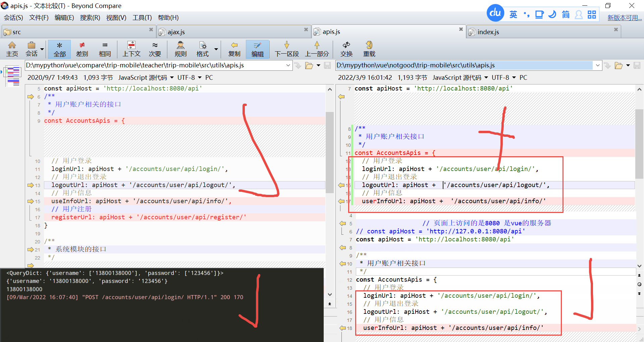644x342 pixels.
Task: Click copy-left arrow at lower right line 18
Action: click(x=342, y=328)
